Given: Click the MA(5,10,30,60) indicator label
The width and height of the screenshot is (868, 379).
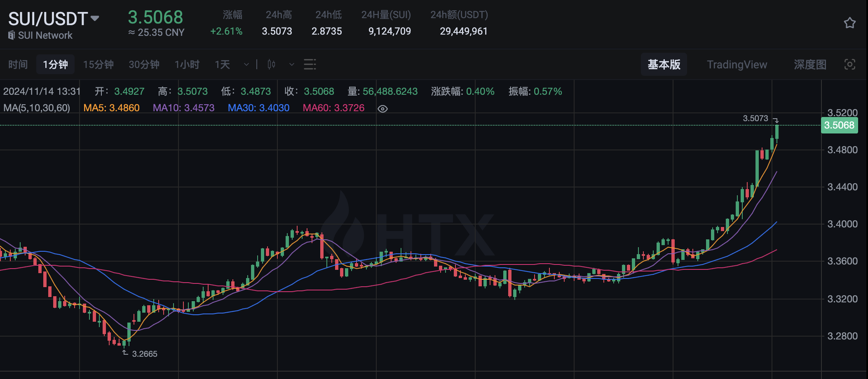Looking at the screenshot, I should tap(37, 108).
